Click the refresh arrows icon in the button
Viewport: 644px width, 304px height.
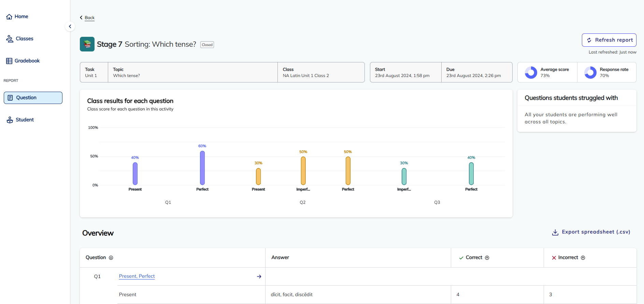click(589, 40)
